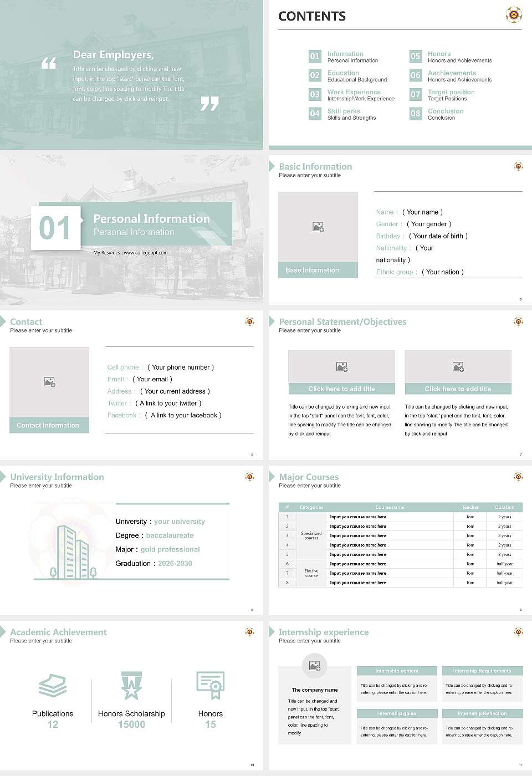The width and height of the screenshot is (532, 776).
Task: Click the 'Internship Requirements' header bar
Action: coord(482,671)
